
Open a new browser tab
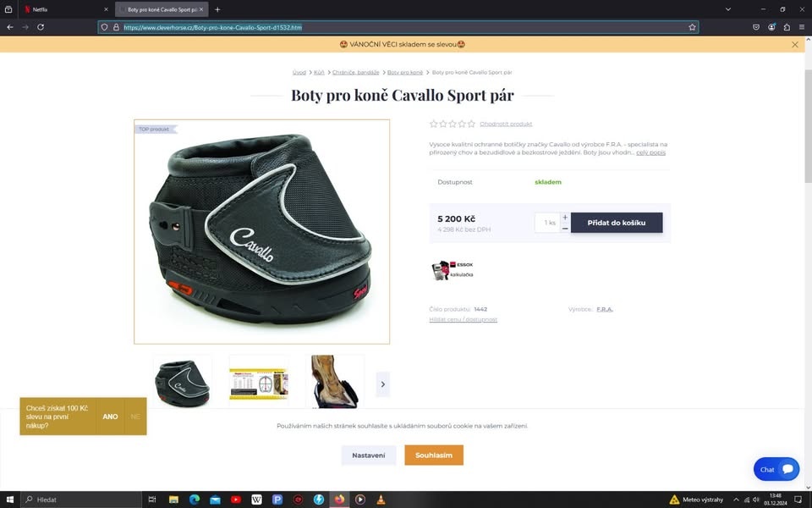[x=217, y=9]
